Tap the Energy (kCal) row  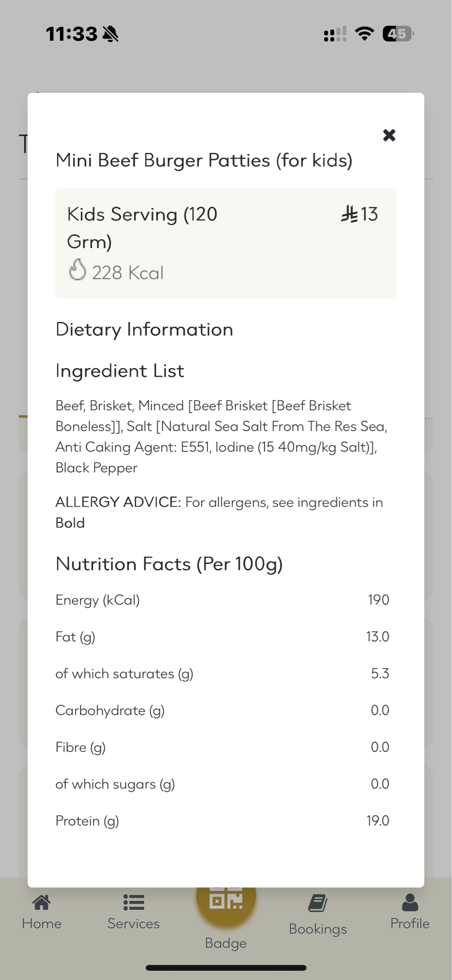click(222, 600)
